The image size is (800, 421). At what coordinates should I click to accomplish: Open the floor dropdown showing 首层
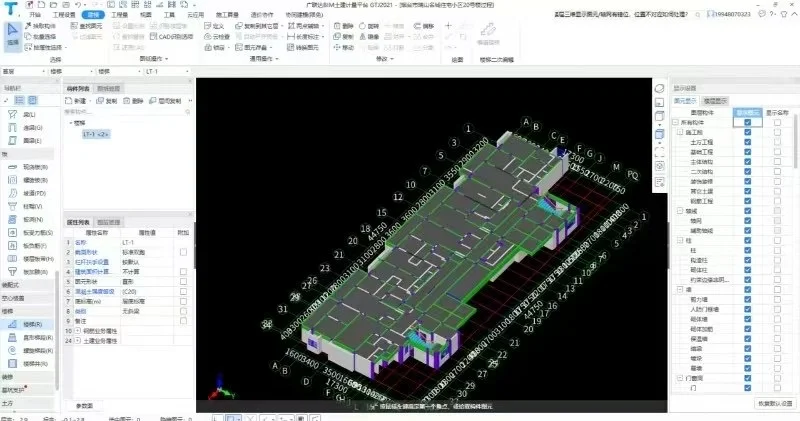click(24, 71)
